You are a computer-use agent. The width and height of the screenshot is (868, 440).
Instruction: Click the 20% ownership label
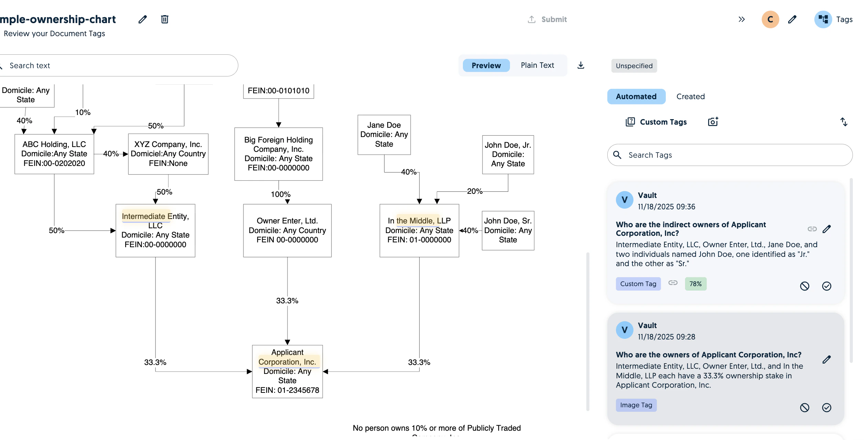475,191
